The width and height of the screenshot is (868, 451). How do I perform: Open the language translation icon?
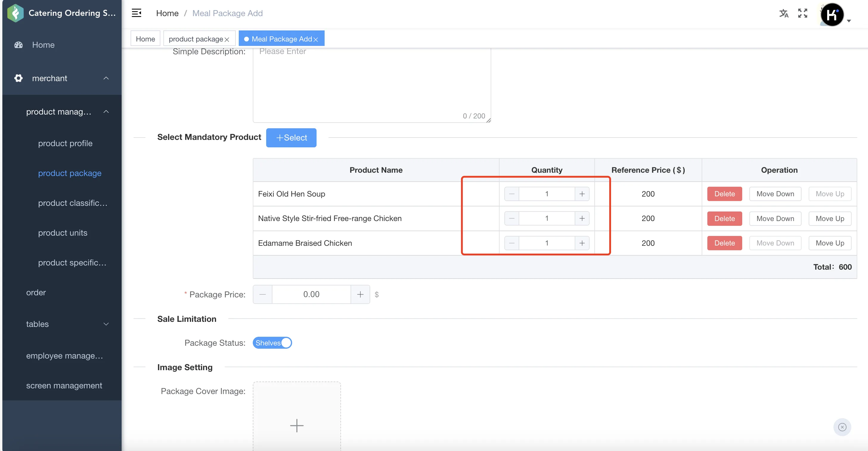coord(784,13)
